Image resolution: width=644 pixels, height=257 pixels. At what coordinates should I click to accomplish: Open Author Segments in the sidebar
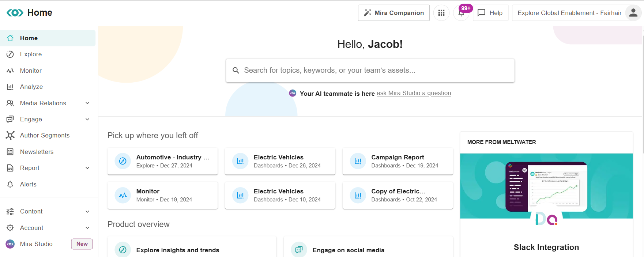pos(48,135)
